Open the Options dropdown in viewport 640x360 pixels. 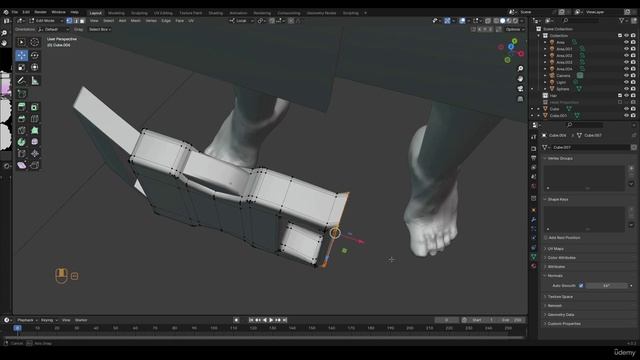tap(514, 29)
